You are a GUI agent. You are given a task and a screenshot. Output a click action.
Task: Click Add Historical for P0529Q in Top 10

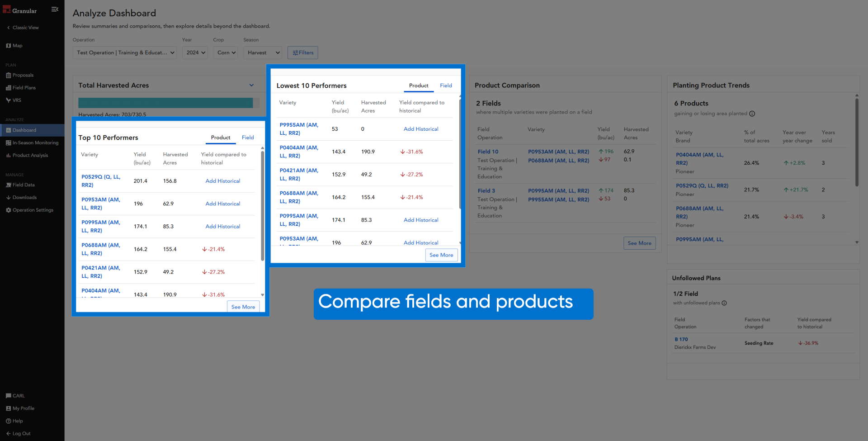[223, 181]
